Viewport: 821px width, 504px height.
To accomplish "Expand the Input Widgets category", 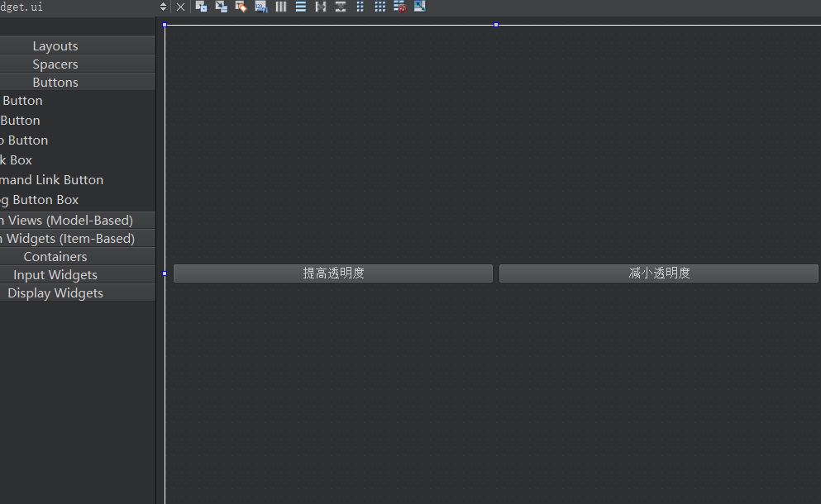I will click(x=55, y=275).
